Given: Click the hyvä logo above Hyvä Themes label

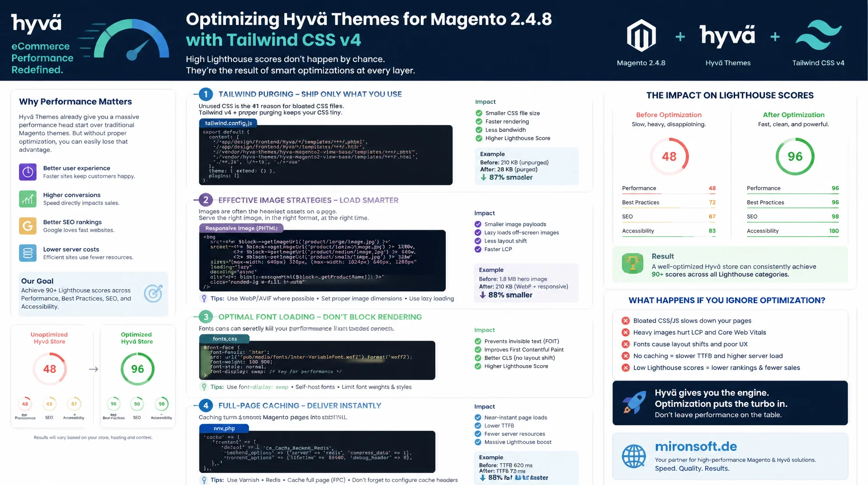Looking at the screenshot, I should click(x=727, y=36).
